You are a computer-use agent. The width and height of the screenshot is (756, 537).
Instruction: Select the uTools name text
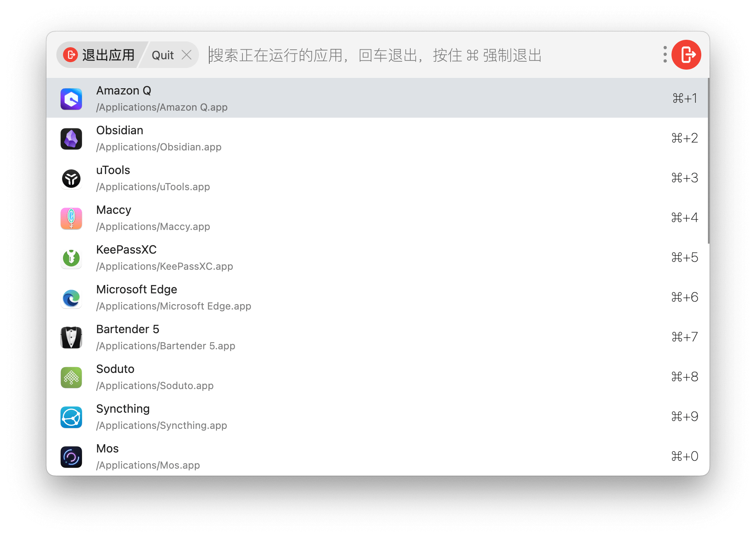click(113, 170)
